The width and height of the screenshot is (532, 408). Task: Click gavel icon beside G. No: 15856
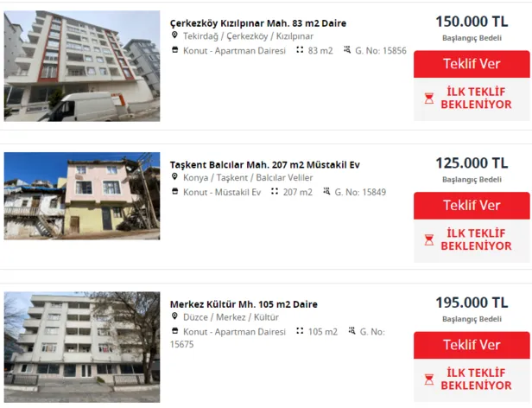pos(347,50)
